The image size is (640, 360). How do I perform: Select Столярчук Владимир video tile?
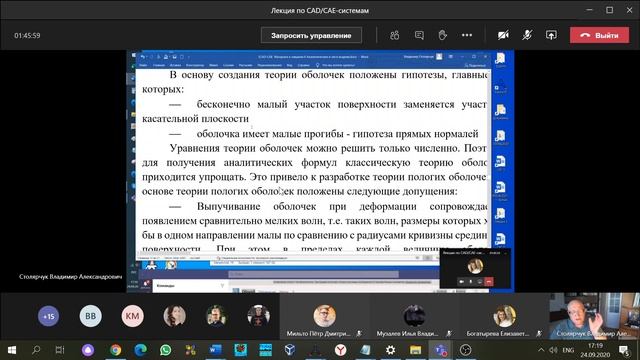pos(594,316)
